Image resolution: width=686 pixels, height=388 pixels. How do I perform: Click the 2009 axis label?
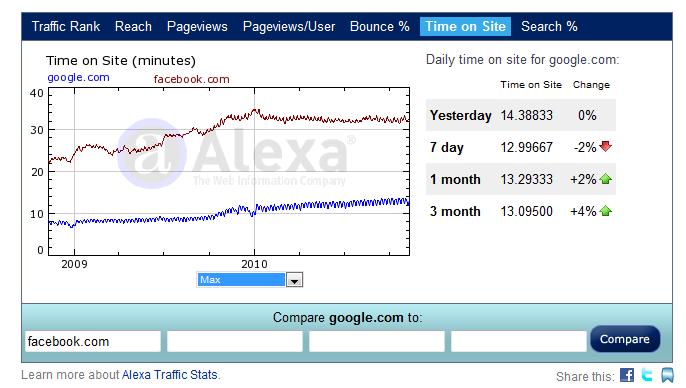click(x=74, y=264)
